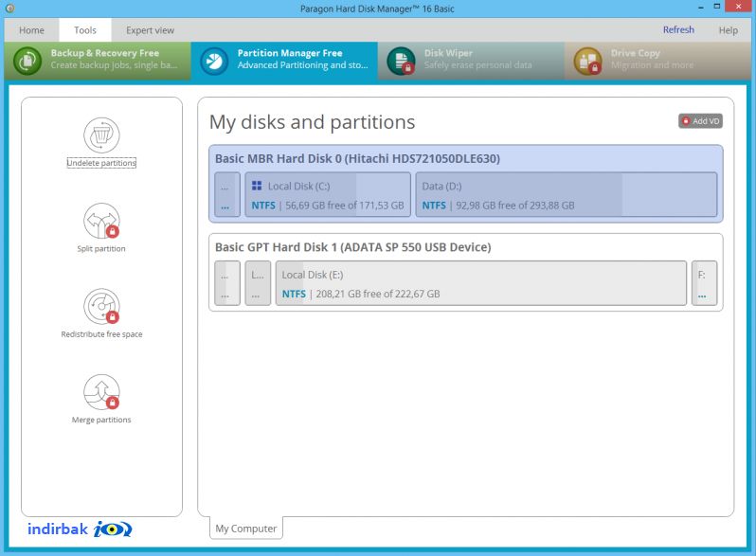Click the Split partition label

coord(101,249)
